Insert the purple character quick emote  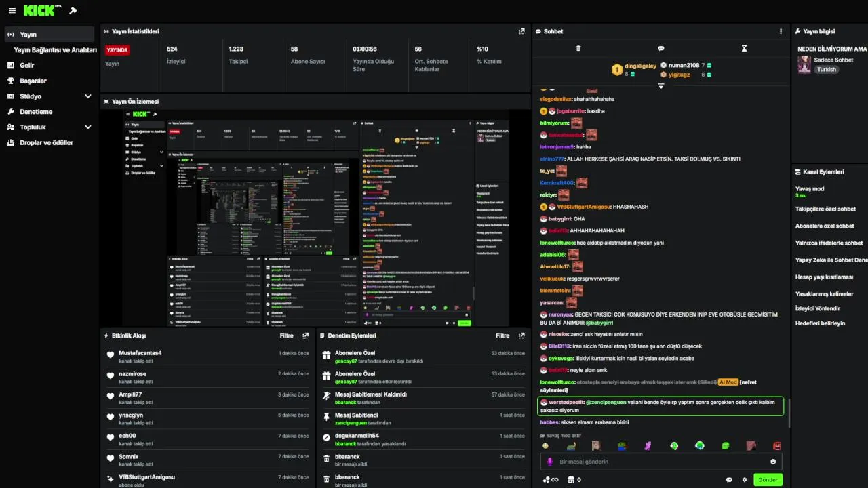coord(648,446)
